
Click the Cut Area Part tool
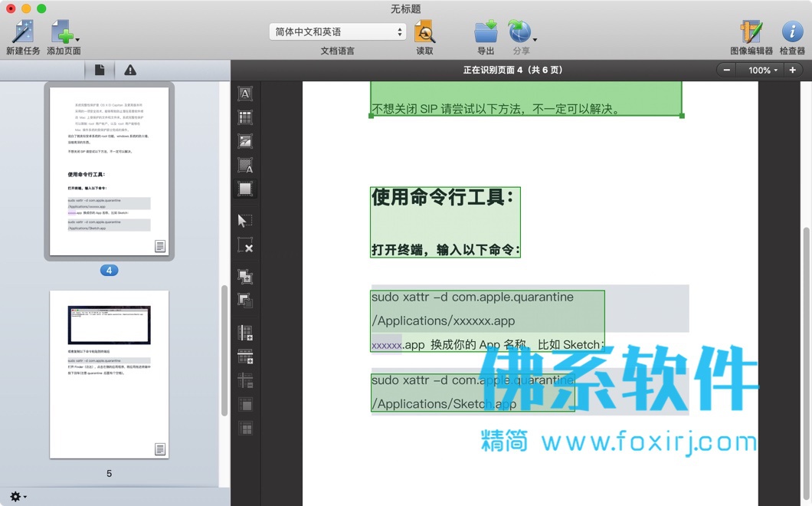click(245, 301)
